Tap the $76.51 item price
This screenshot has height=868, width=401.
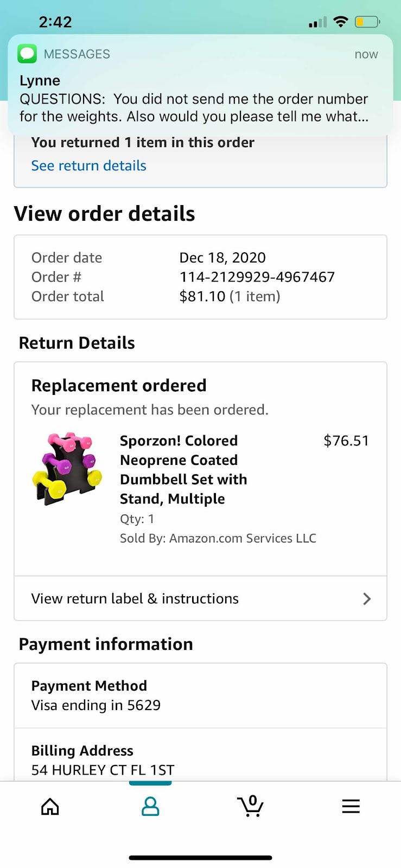click(x=346, y=441)
